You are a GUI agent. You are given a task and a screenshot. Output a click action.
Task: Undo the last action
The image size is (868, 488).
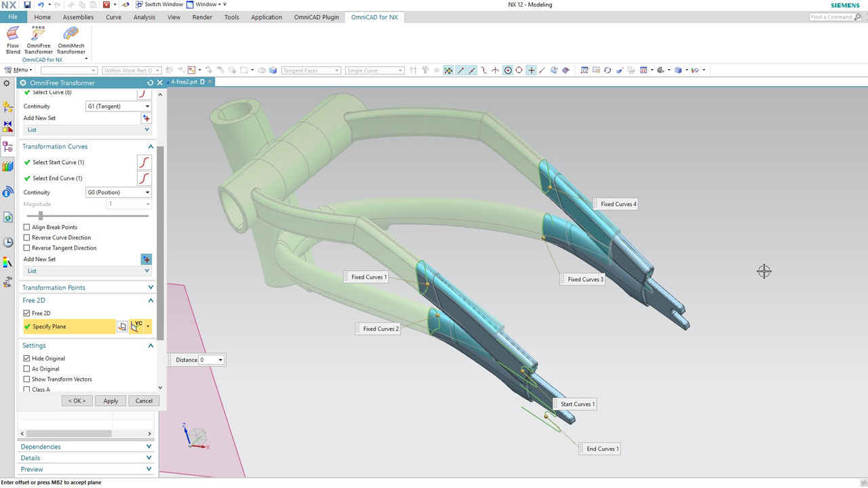(x=41, y=5)
